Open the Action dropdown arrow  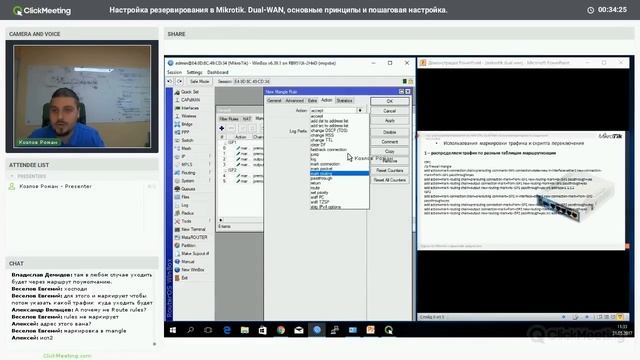pyautogui.click(x=360, y=110)
